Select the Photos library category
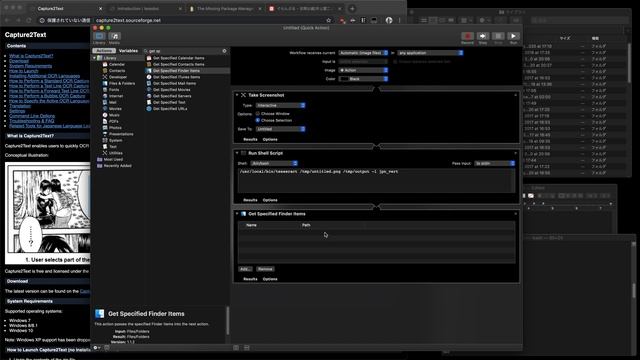 point(115,128)
